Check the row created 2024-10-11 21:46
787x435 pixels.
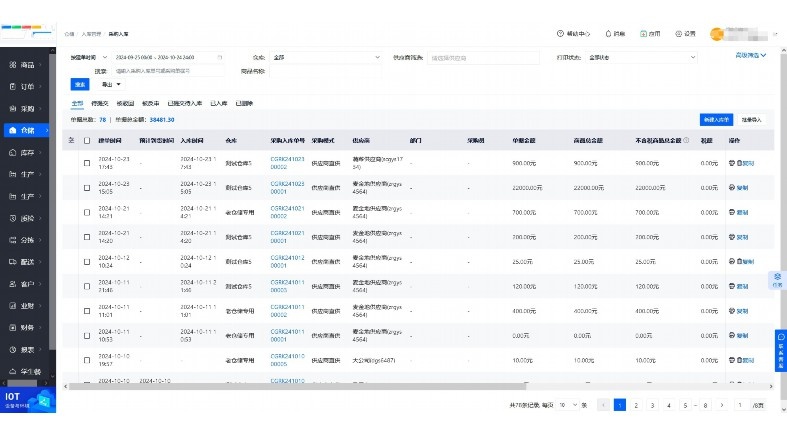pyautogui.click(x=87, y=286)
